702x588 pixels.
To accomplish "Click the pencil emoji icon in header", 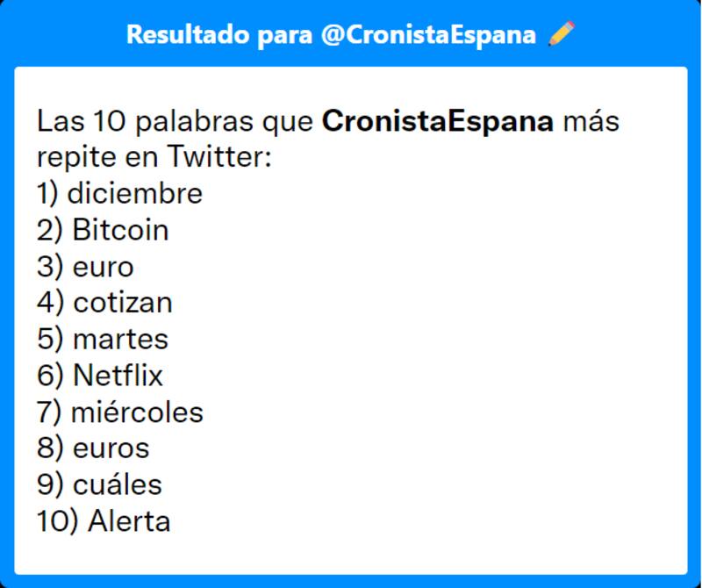I will [561, 34].
